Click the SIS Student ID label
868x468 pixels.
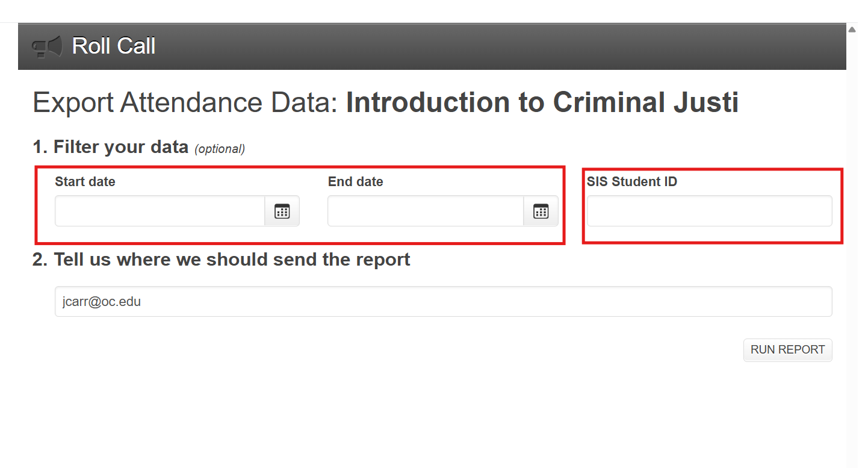[632, 181]
